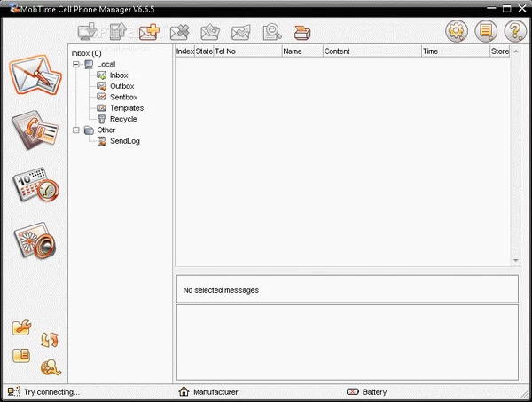532x402 pixels.
Task: Open the calendar organizer sidebar module
Action: [x=35, y=185]
